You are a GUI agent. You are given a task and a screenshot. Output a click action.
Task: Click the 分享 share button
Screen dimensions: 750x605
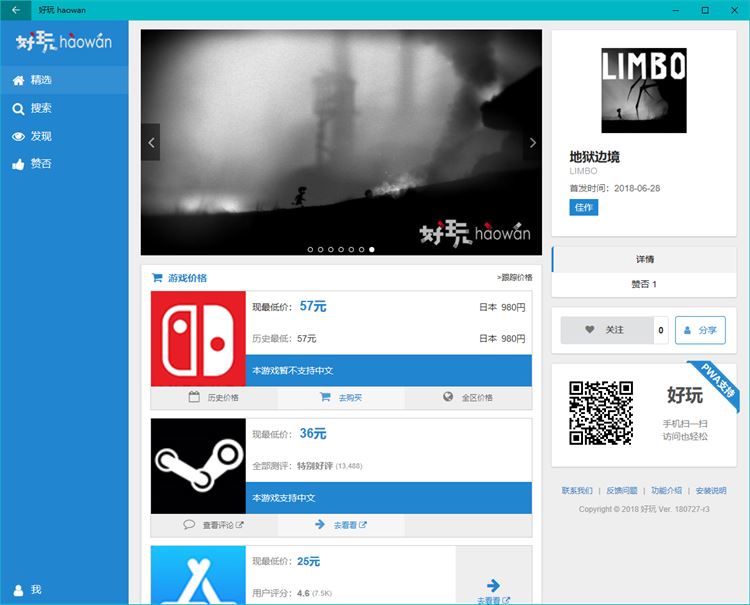(x=700, y=330)
